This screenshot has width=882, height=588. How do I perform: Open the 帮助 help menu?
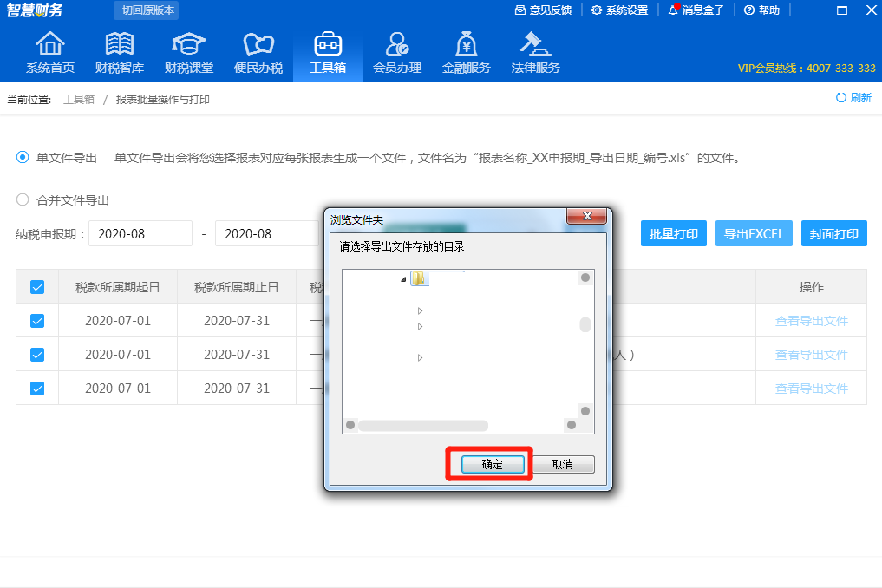761,10
